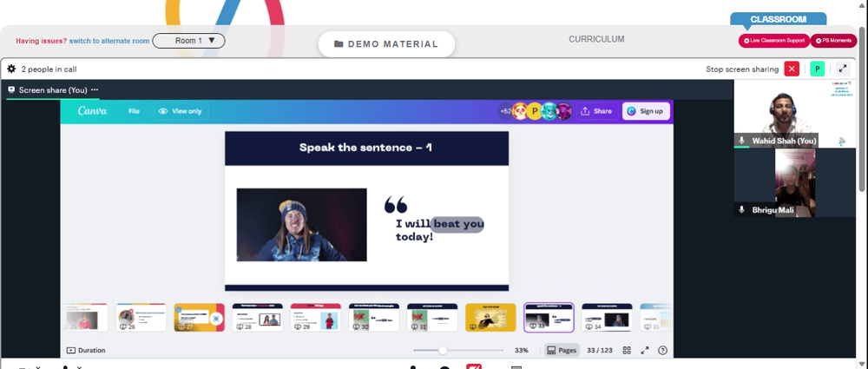Screen dimensions: 868x369
Task: Click the teal cat viewer avatar
Action: pyautogui.click(x=549, y=111)
